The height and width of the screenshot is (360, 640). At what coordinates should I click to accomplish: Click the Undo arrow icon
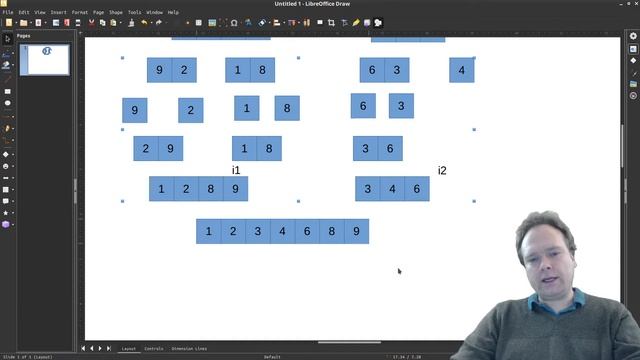coord(144,23)
